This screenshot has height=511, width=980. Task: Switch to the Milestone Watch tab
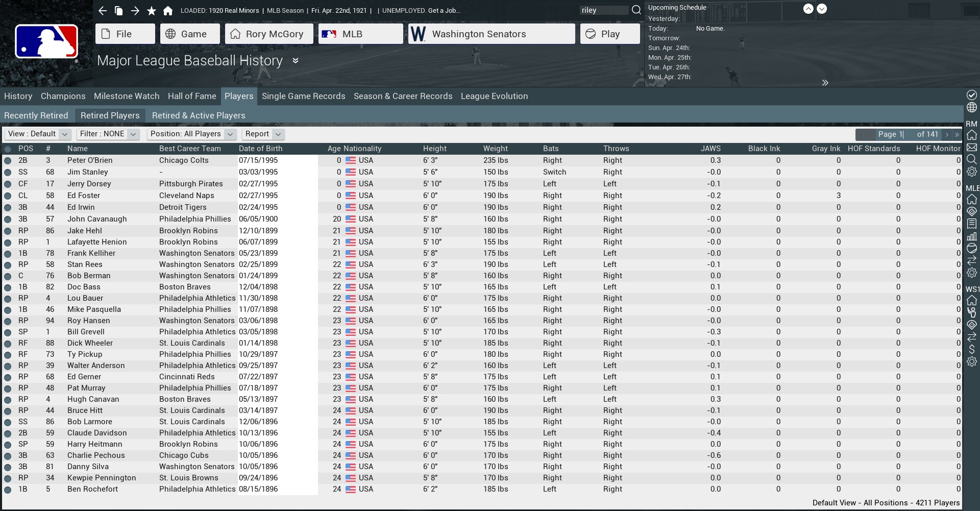click(127, 96)
